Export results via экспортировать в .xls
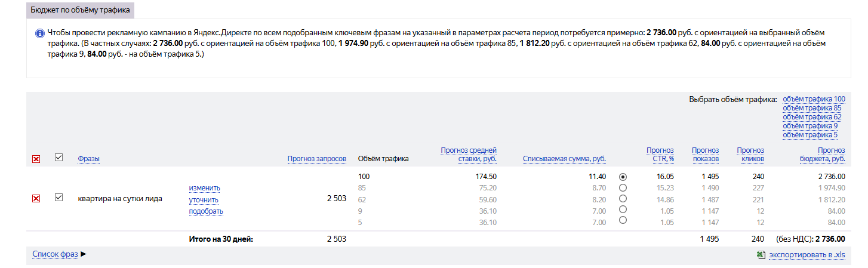The height and width of the screenshot is (268, 868). point(807,255)
